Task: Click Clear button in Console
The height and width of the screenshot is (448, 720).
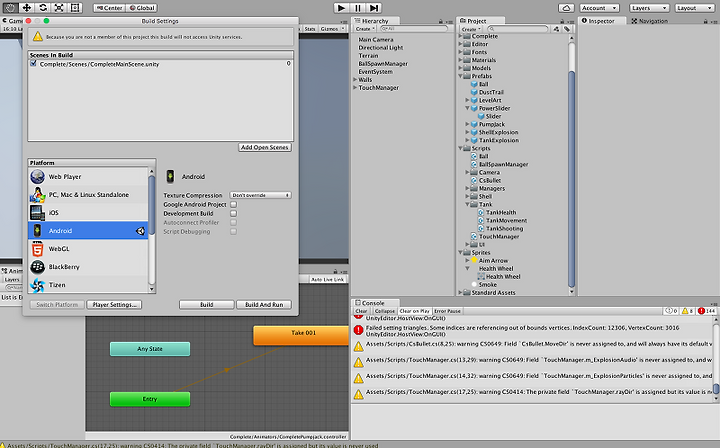Action: (x=361, y=311)
